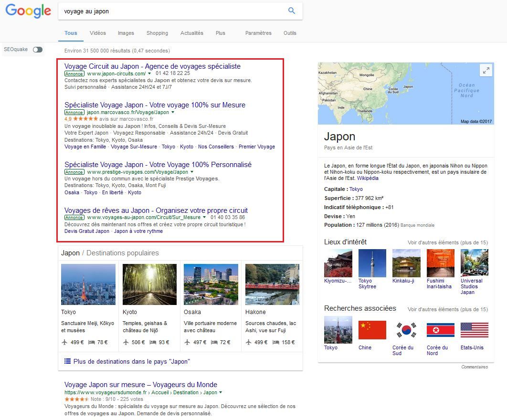Click Voir d'autres éléments for Recherches associées
The image size is (507, 420).
[x=448, y=309]
